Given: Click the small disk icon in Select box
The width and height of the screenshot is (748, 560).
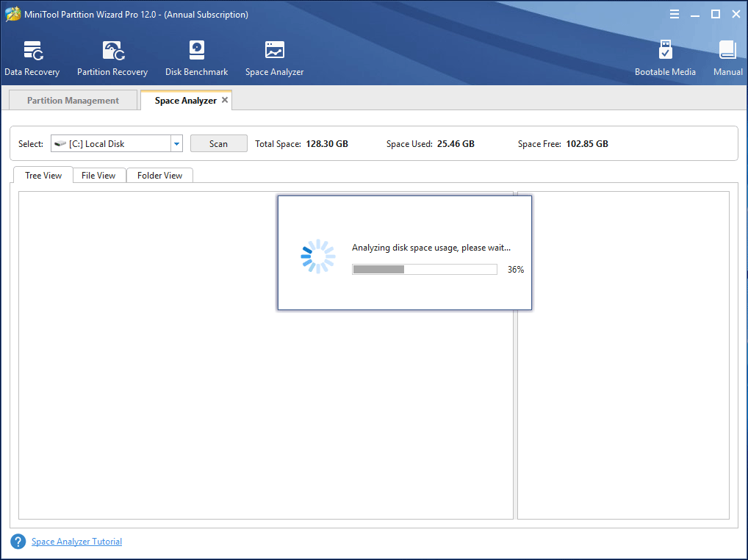Looking at the screenshot, I should (60, 143).
